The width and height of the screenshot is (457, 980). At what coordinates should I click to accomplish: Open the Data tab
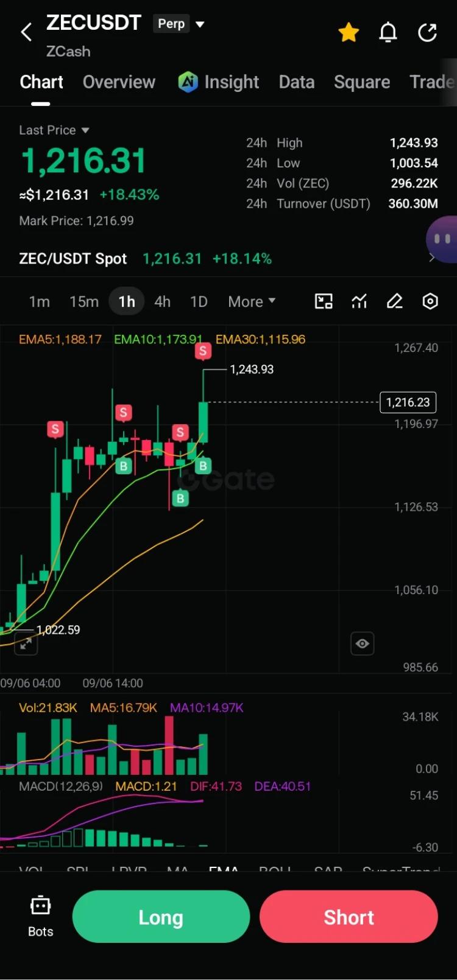297,82
